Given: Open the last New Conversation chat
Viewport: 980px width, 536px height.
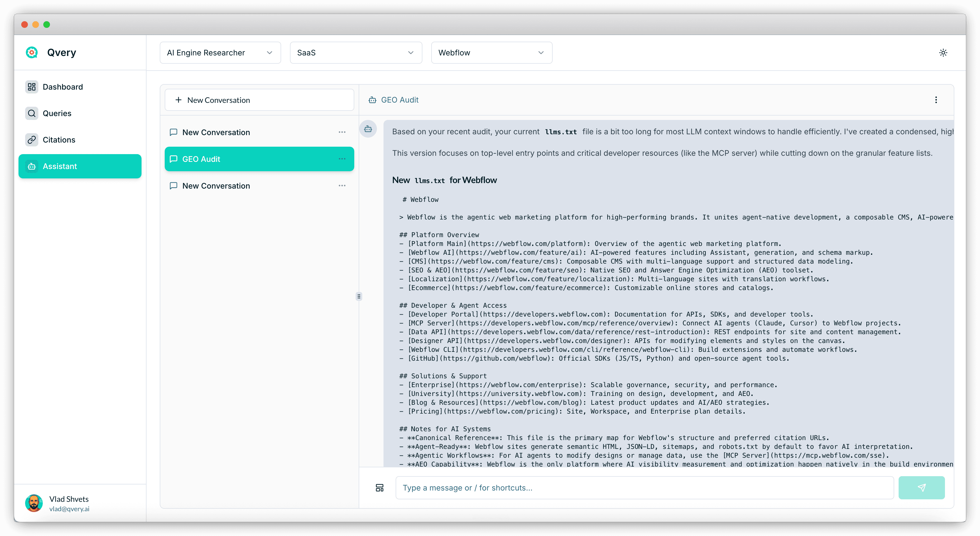Looking at the screenshot, I should point(259,186).
